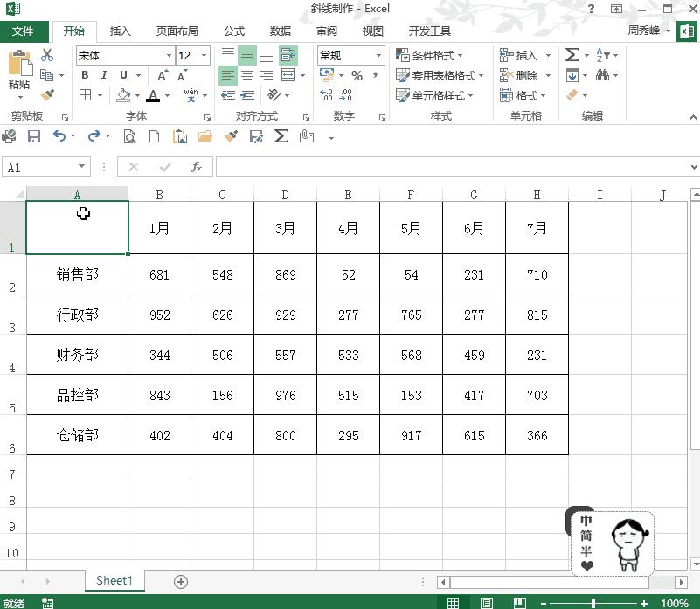Click Save in the Quick Access Toolbar
This screenshot has width=700, height=609.
coord(33,136)
